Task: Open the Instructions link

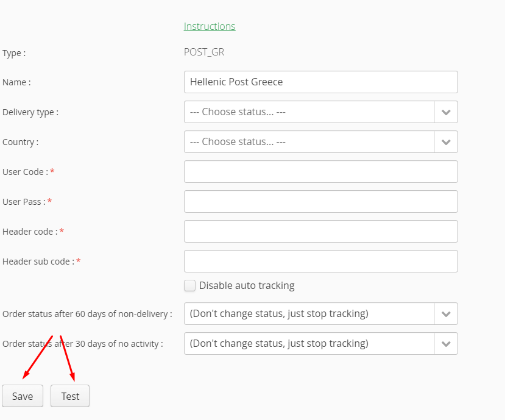Action: click(210, 26)
